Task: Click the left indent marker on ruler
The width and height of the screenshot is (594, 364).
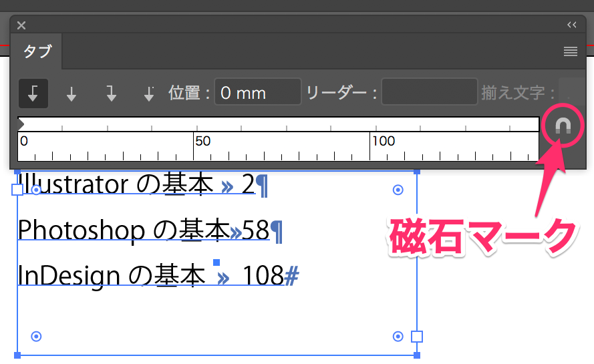Action: point(21,124)
